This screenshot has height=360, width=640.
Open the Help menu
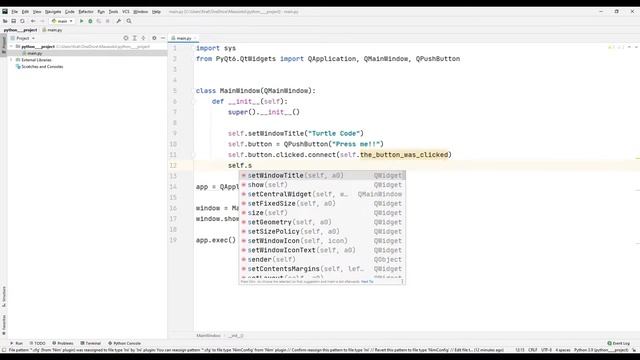pos(156,12)
